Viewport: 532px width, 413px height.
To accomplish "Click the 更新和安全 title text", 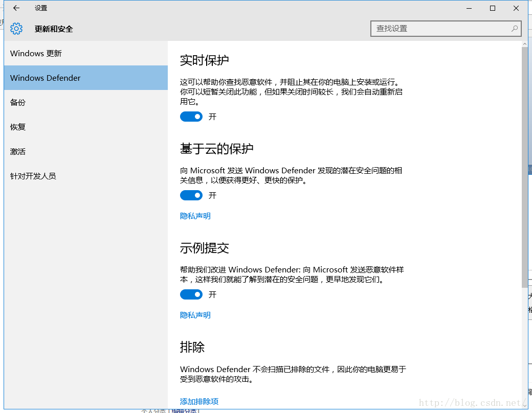I will coord(54,29).
